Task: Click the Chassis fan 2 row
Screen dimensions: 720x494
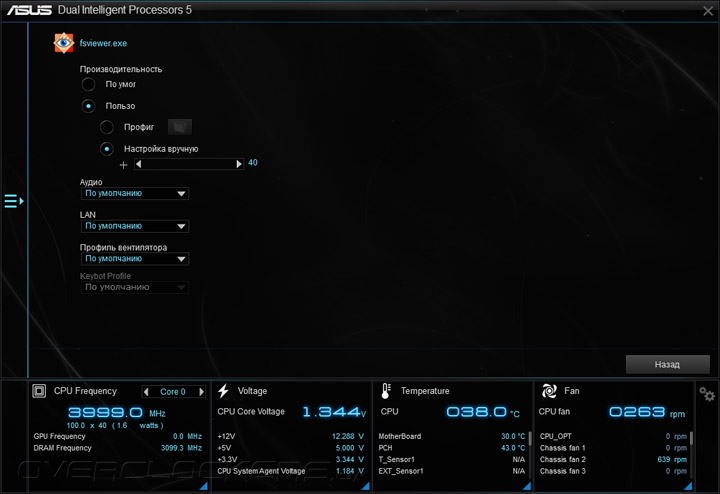Action: (613, 460)
